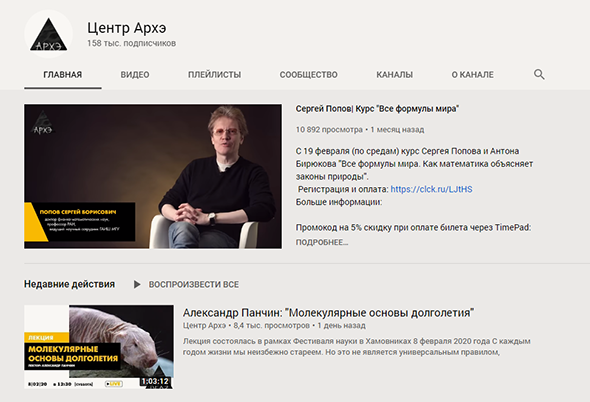Click the play triangle next to Воспроизвести все

137,285
